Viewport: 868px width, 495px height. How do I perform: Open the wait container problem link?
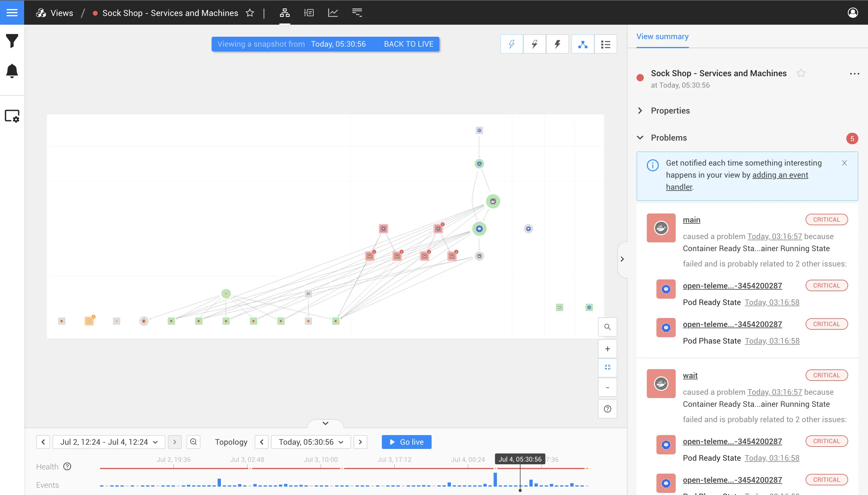click(690, 376)
